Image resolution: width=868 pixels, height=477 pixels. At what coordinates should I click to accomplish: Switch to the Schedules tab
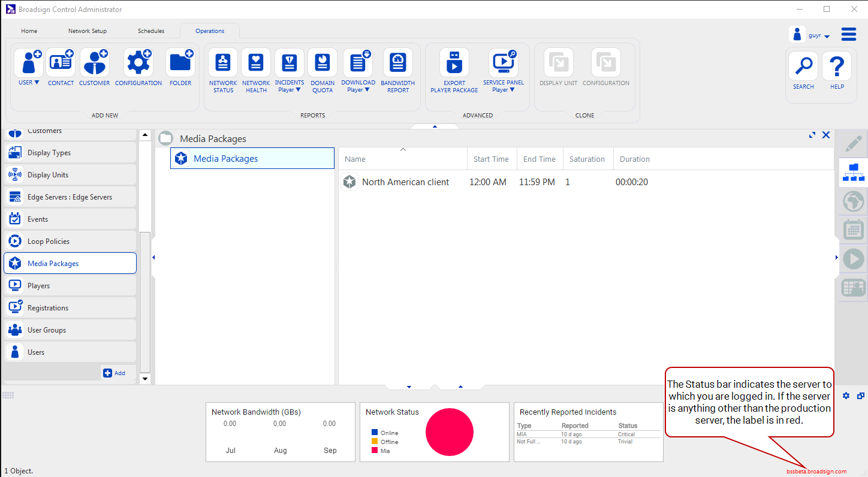(x=151, y=31)
